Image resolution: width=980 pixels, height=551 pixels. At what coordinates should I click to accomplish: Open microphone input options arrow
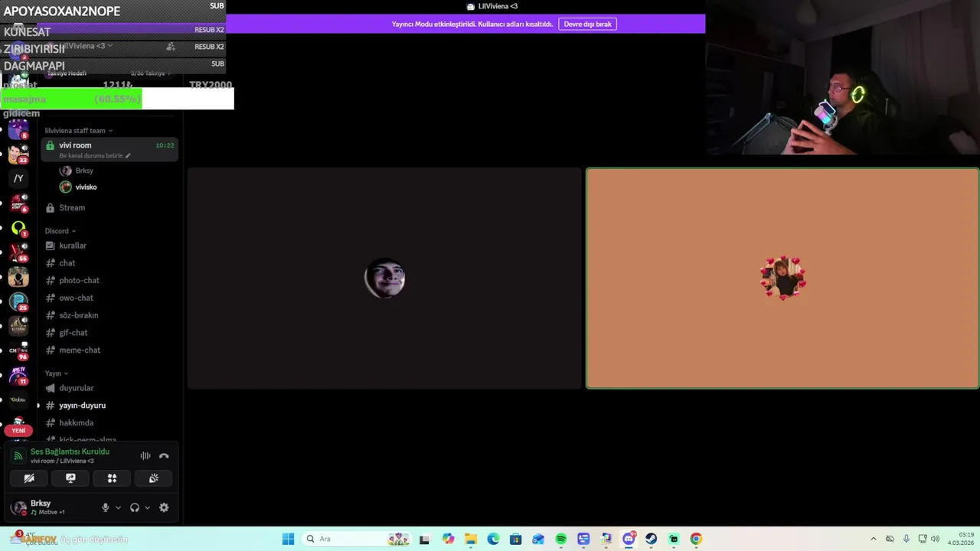click(118, 507)
